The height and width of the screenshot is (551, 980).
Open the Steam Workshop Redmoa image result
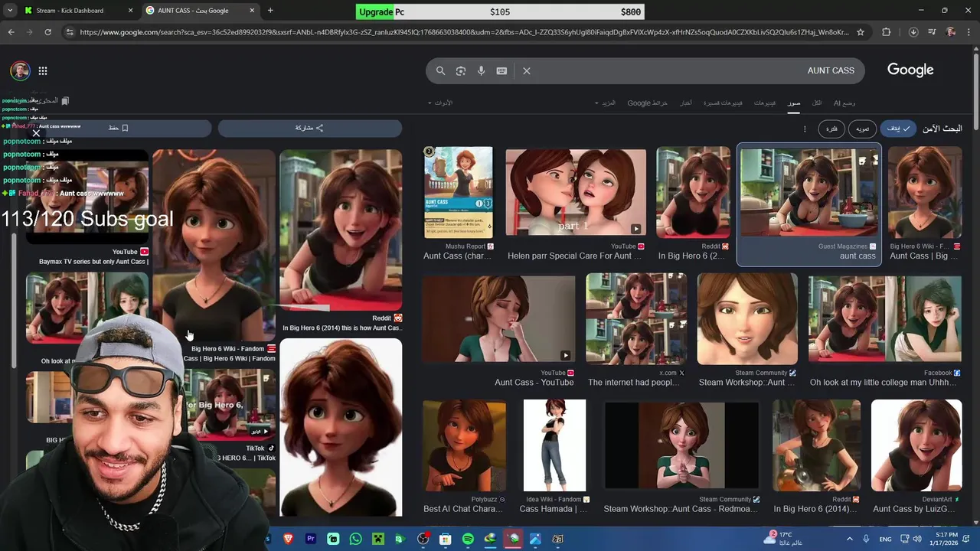coord(681,445)
